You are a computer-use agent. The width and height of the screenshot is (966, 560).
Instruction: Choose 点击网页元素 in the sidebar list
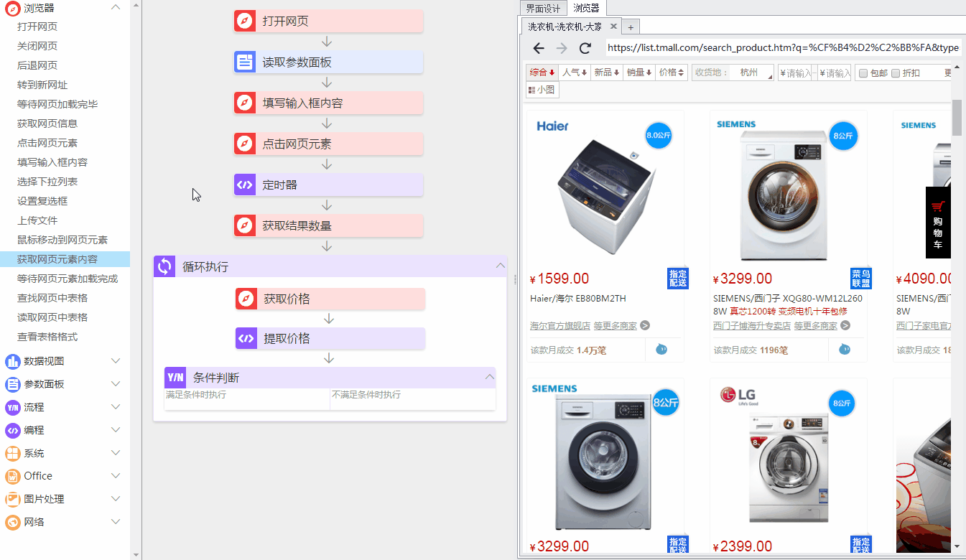[x=47, y=143]
